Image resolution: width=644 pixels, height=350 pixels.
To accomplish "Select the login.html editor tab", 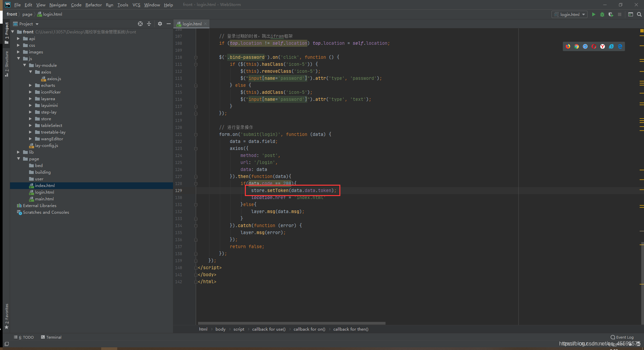I will tap(192, 24).
